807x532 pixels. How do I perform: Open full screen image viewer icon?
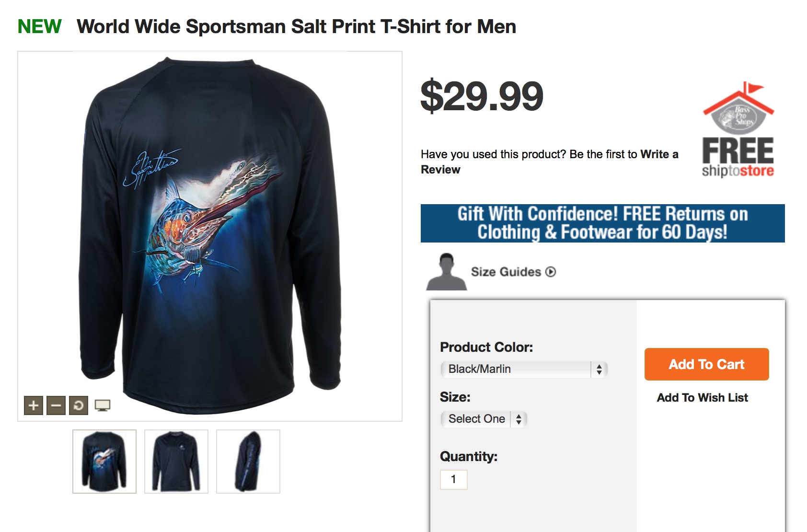tap(103, 405)
